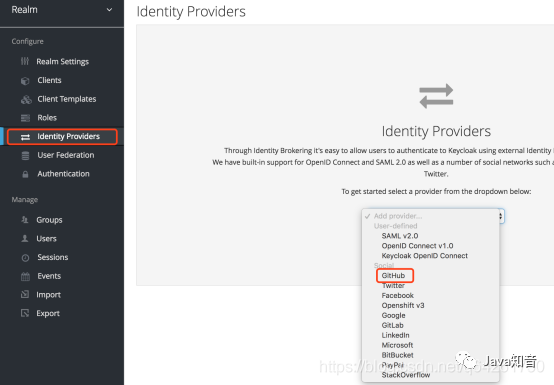Click the Events calendar icon

(25, 276)
